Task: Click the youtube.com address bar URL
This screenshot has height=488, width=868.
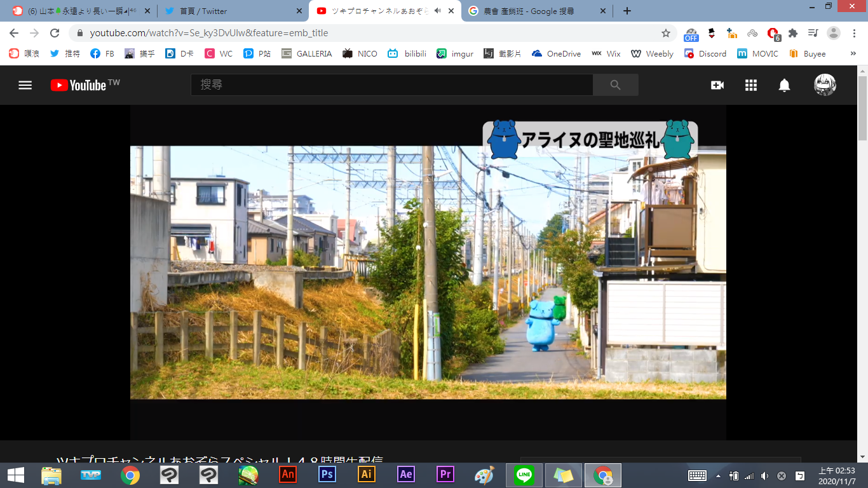Action: tap(209, 33)
